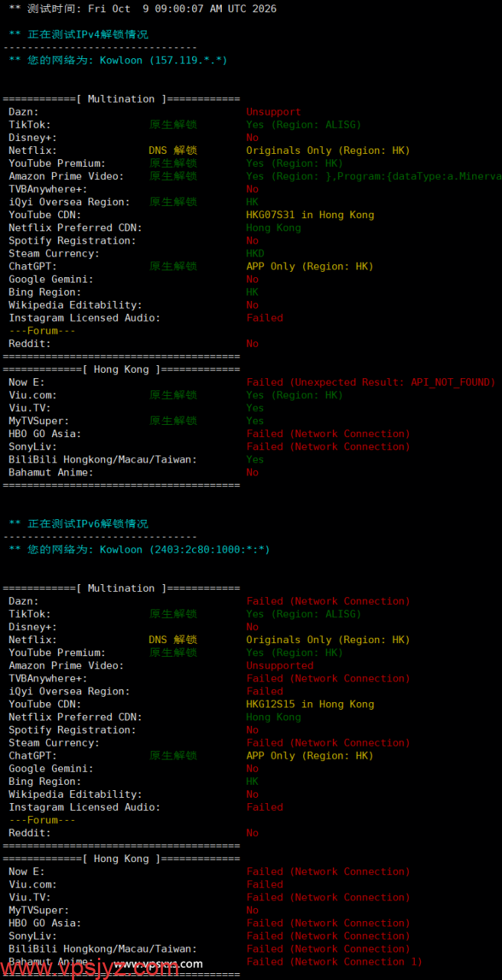
Task: Click Now E's 'Failed (Network Connection)' result
Action: 328,871
